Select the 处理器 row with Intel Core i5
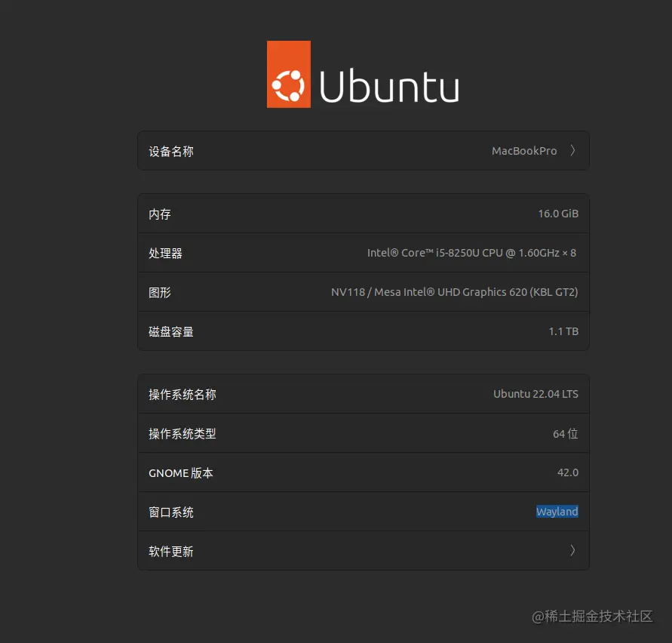The image size is (672, 643). click(x=364, y=253)
